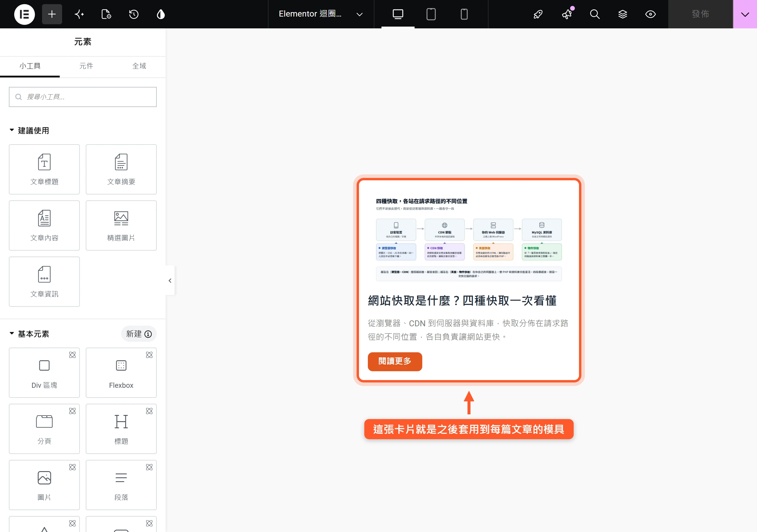This screenshot has width=757, height=532.
Task: Click the 閱讀更多 button in card
Action: click(x=395, y=361)
